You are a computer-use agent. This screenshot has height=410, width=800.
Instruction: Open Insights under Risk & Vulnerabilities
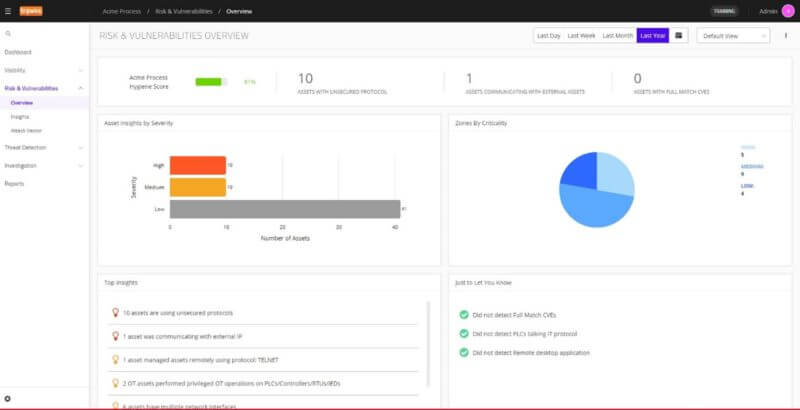point(20,116)
